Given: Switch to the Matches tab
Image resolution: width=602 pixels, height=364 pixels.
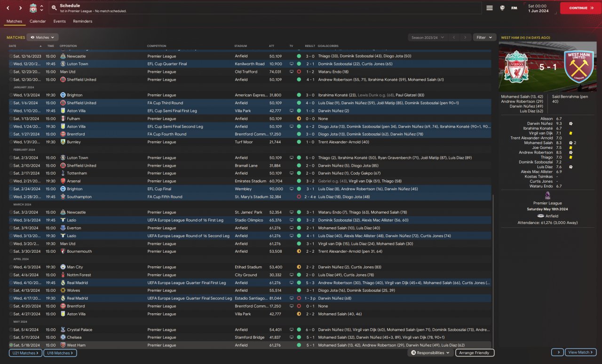Looking at the screenshot, I should (x=14, y=22).
